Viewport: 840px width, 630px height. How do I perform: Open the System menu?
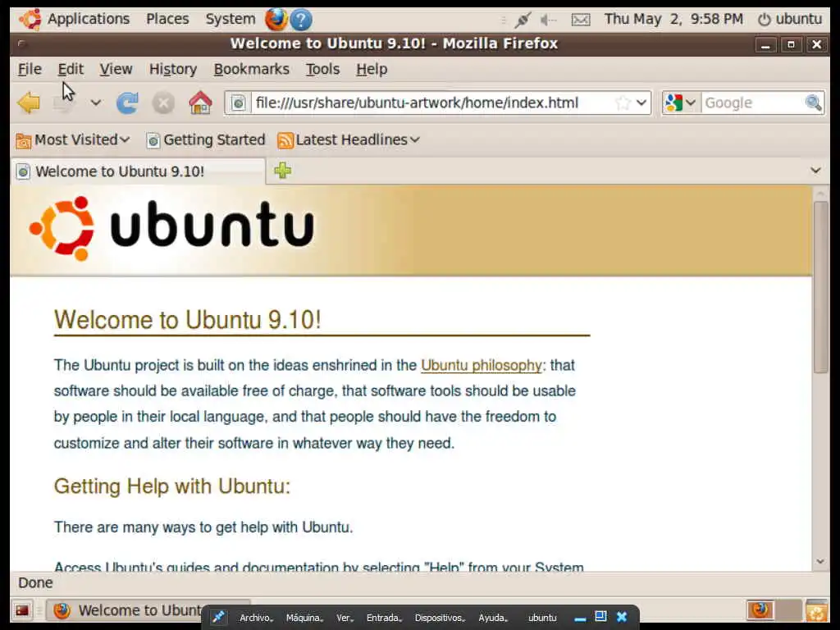point(231,19)
